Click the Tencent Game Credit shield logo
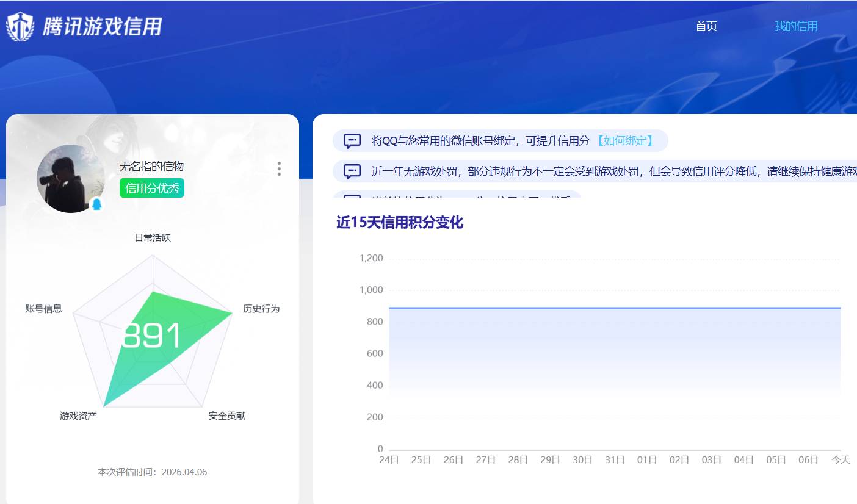The height and width of the screenshot is (504, 857). pos(21,25)
